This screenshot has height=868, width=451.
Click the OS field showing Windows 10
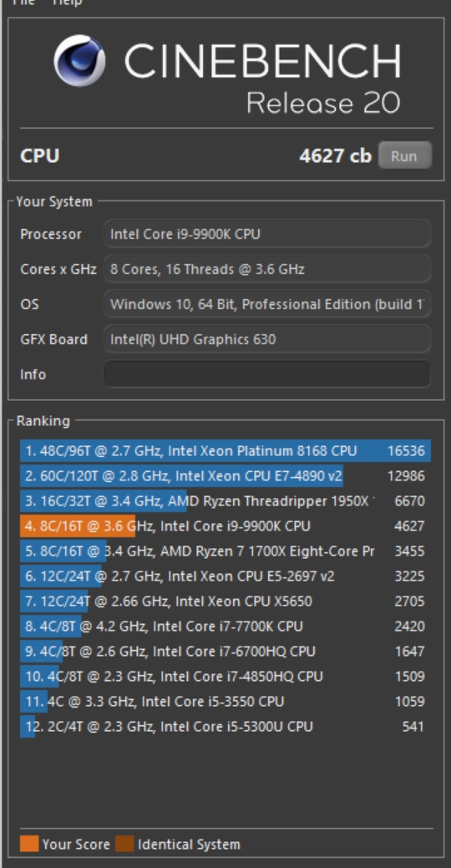click(x=266, y=304)
